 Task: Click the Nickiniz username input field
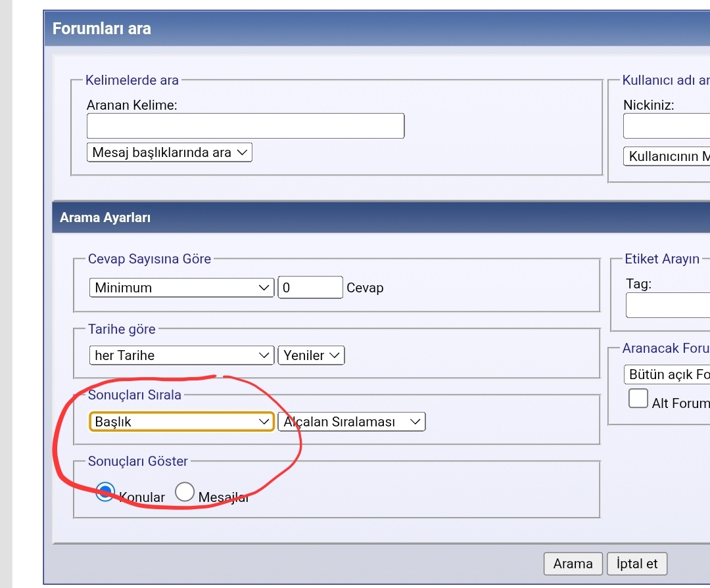(666, 126)
